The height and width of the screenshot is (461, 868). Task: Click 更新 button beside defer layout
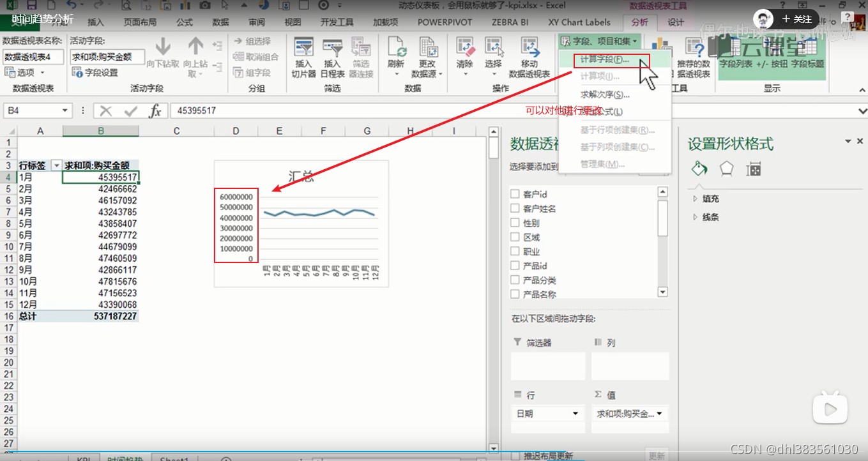pyautogui.click(x=657, y=455)
